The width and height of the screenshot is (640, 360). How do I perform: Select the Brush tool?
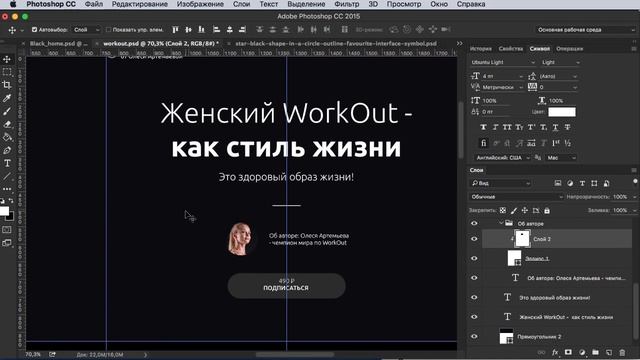[x=7, y=111]
